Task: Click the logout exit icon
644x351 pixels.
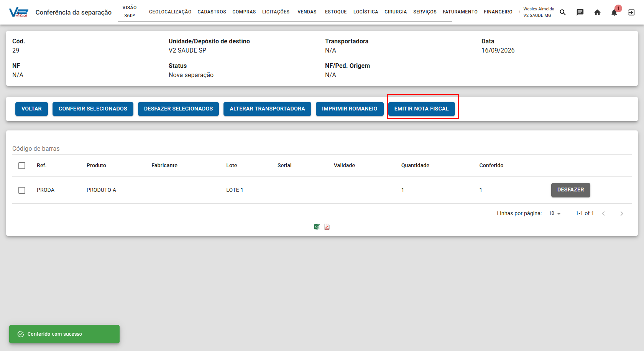Action: click(631, 12)
